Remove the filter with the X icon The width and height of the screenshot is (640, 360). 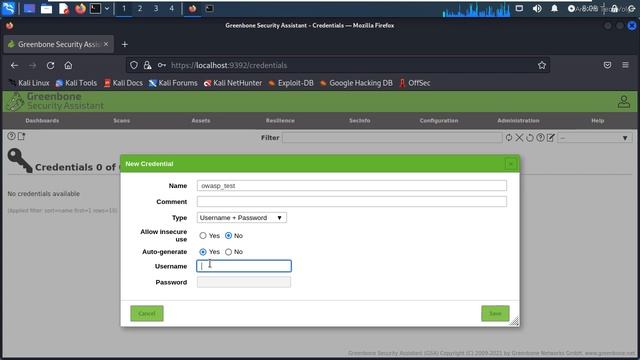point(519,138)
